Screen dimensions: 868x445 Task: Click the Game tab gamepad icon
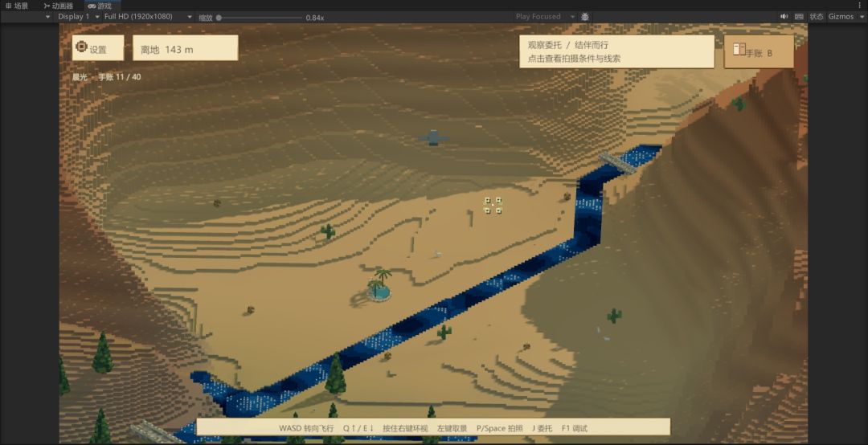[92, 6]
